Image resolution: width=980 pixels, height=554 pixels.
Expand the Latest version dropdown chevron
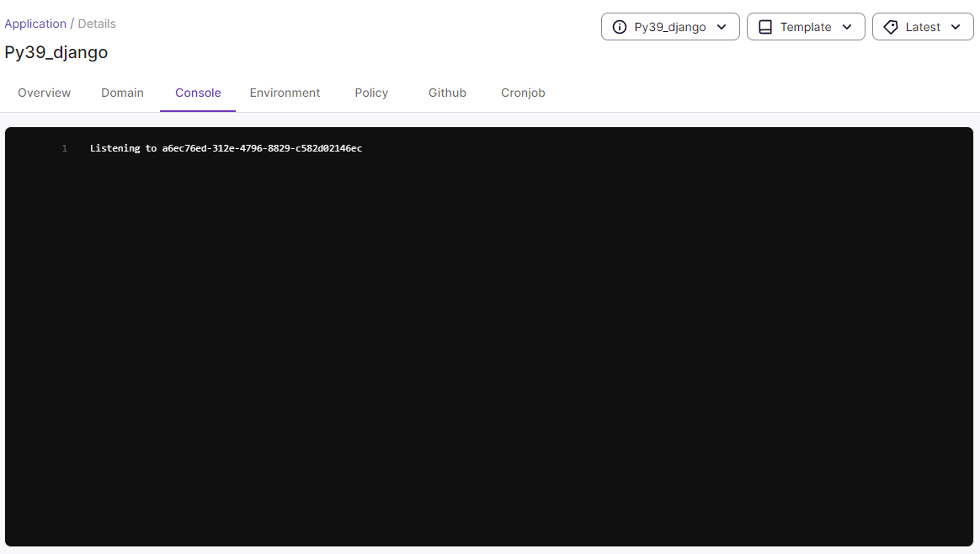coord(956,27)
